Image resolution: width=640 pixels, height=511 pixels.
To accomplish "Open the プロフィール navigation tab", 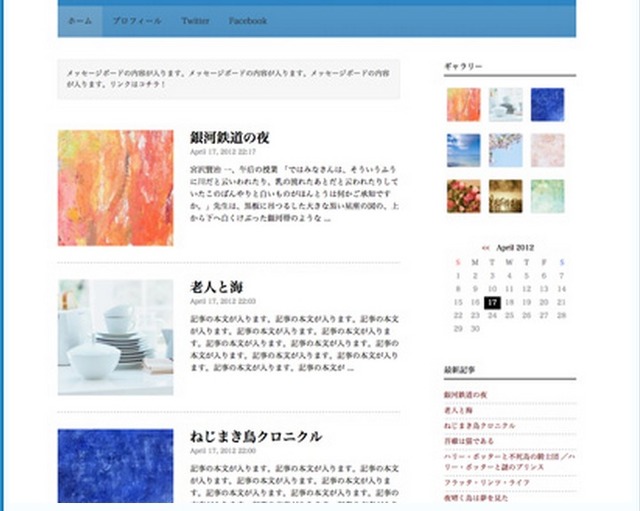I will pos(137,21).
